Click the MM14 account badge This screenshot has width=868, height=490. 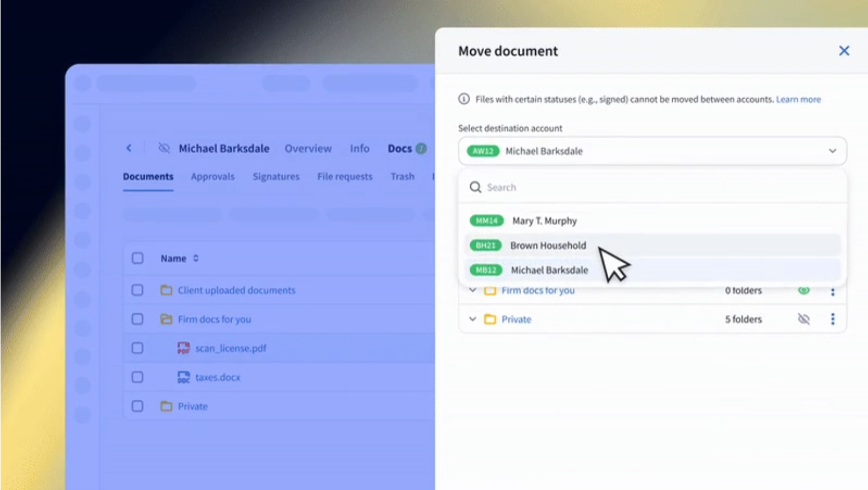pyautogui.click(x=486, y=221)
